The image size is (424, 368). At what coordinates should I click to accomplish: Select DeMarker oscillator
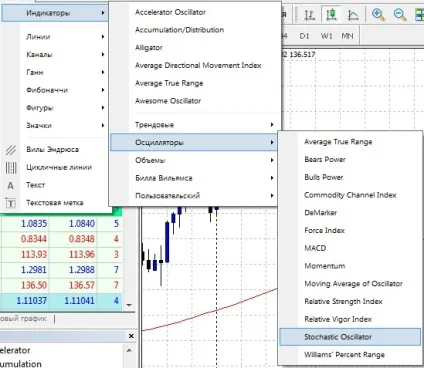click(x=321, y=213)
